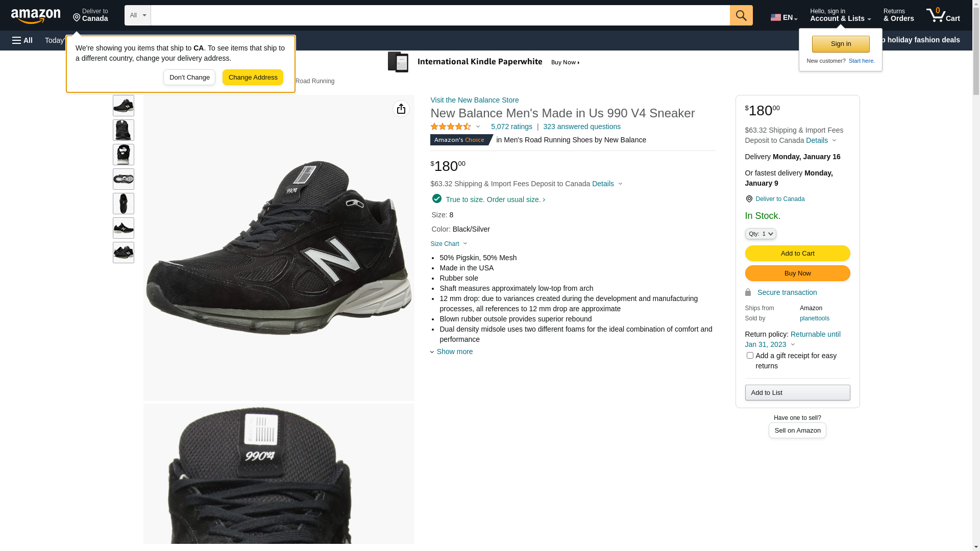The height and width of the screenshot is (551, 980).
Task: Check the gift receipt checkbox
Action: (750, 356)
